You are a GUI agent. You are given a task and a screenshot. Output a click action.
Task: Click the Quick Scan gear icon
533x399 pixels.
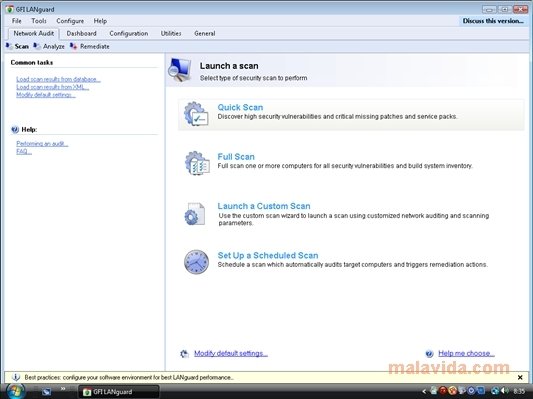point(196,114)
